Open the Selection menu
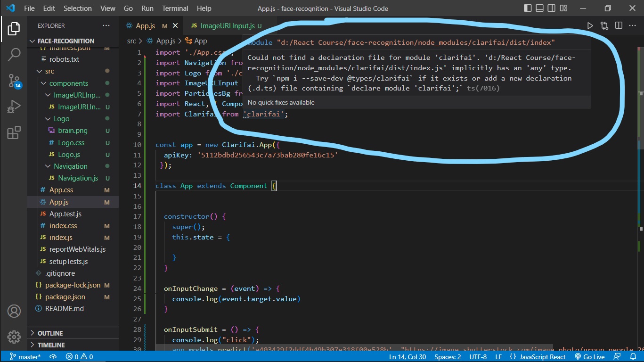The height and width of the screenshot is (362, 644). coord(78,8)
